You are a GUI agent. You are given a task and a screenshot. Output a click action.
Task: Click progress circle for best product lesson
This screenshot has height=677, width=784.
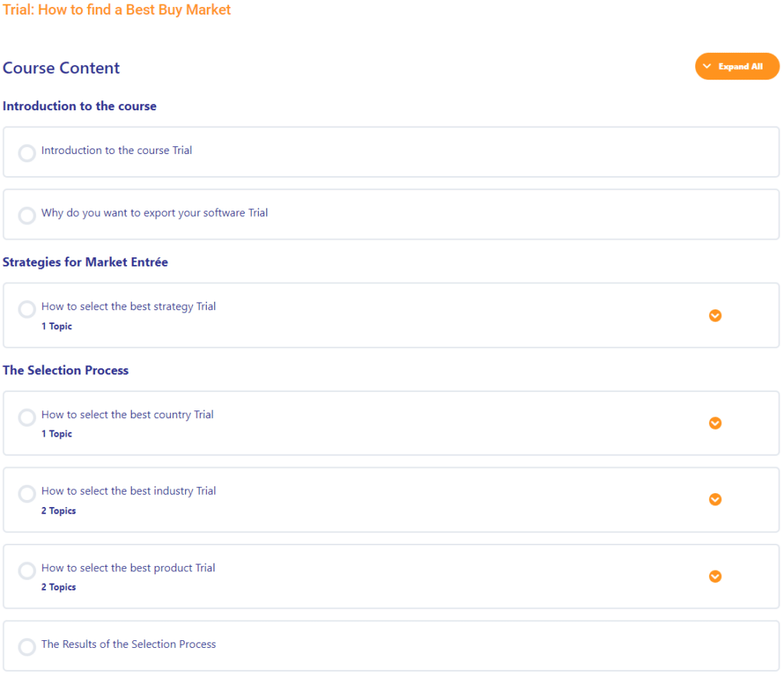pos(27,571)
